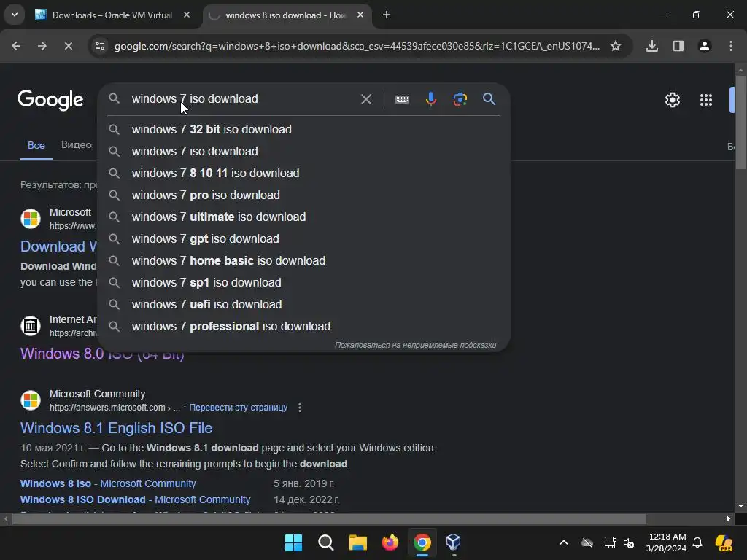Open Windows taskbar search
Viewport: 747px width, 560px height.
[326, 542]
